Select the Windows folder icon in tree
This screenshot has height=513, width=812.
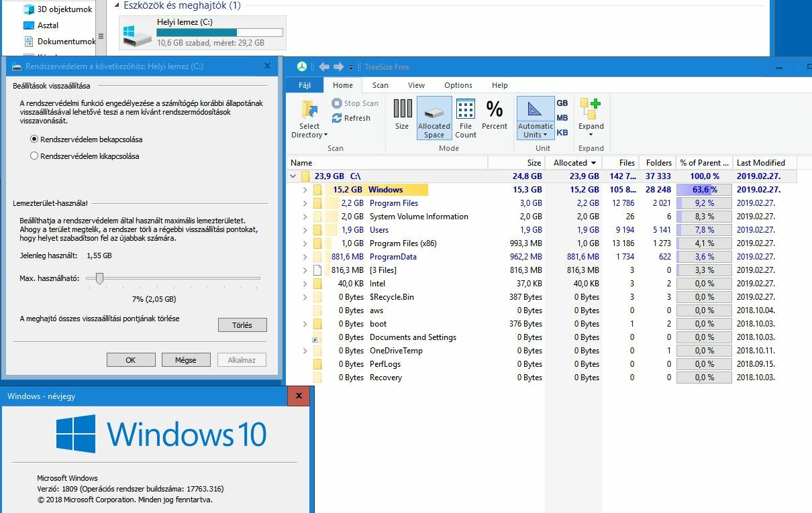click(x=317, y=190)
